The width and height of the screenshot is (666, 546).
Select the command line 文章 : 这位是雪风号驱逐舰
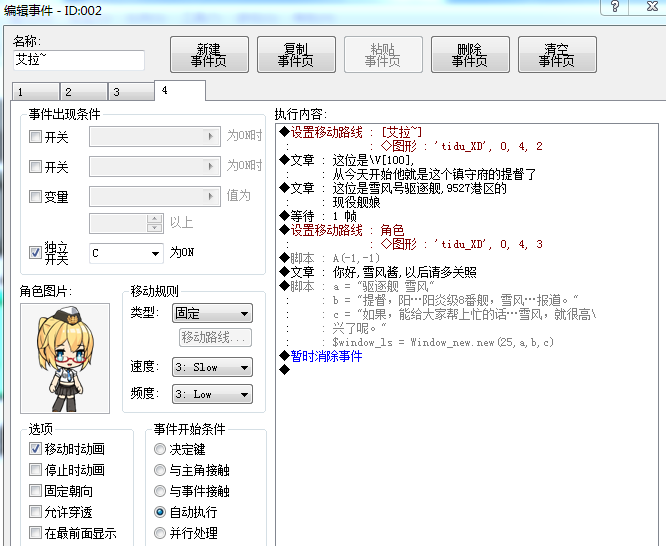pos(393,188)
